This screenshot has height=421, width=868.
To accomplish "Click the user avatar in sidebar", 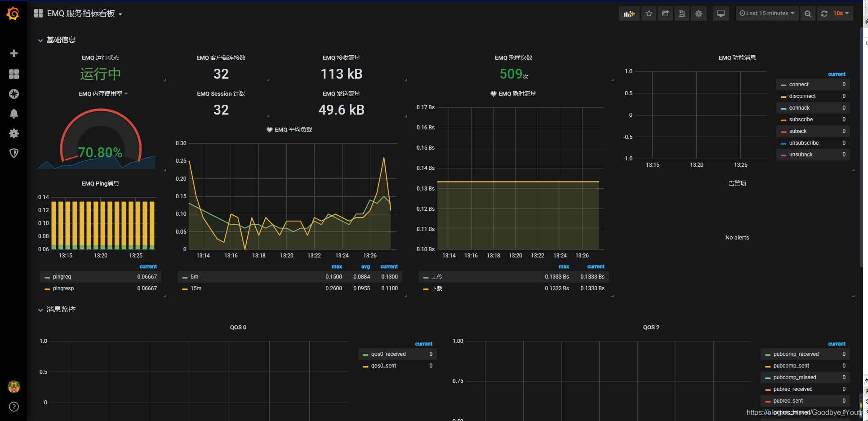I will [14, 387].
